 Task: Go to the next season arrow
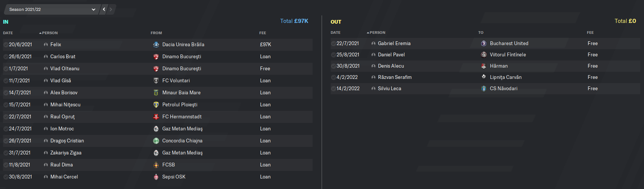[111, 9]
